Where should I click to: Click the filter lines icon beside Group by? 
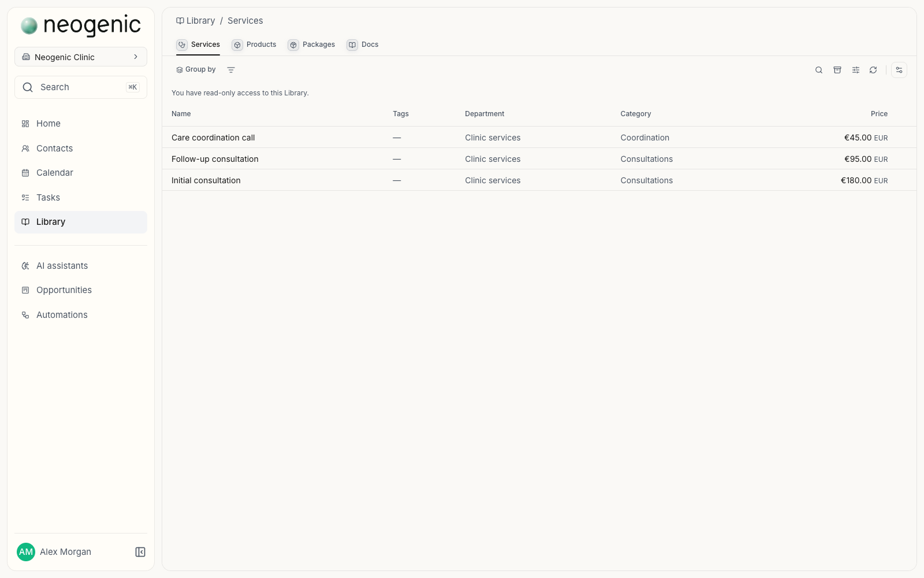pos(231,70)
